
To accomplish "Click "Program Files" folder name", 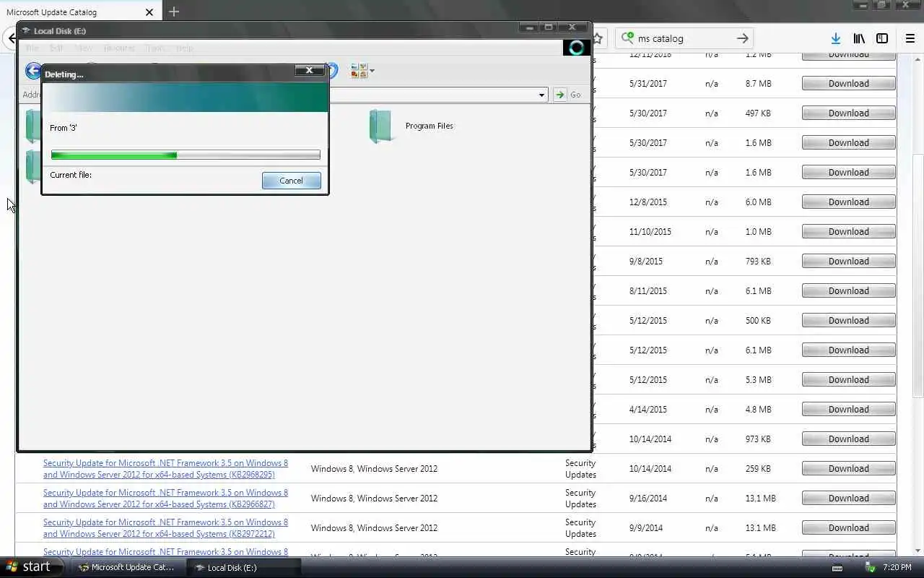I will tap(429, 126).
